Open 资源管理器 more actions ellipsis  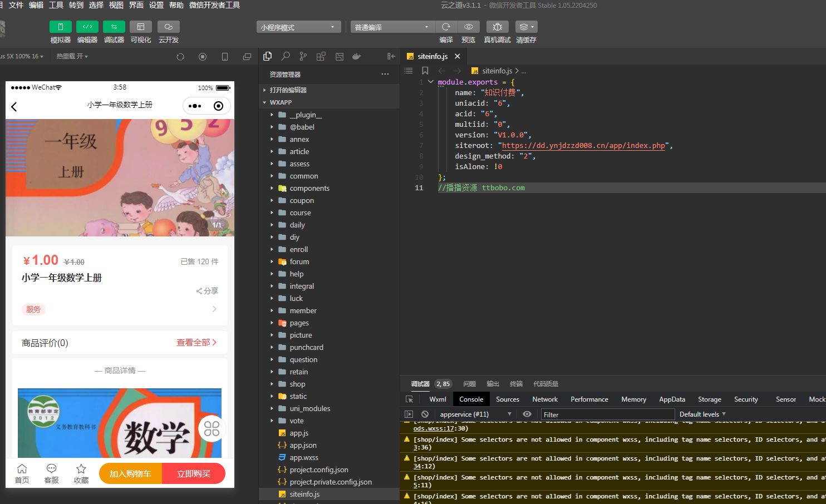click(x=385, y=74)
